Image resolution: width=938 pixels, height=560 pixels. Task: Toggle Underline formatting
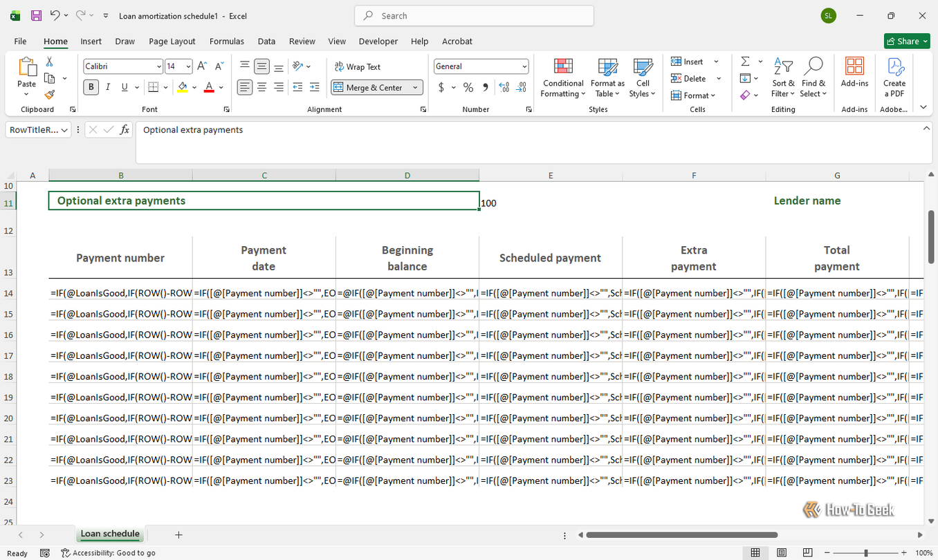pyautogui.click(x=125, y=88)
